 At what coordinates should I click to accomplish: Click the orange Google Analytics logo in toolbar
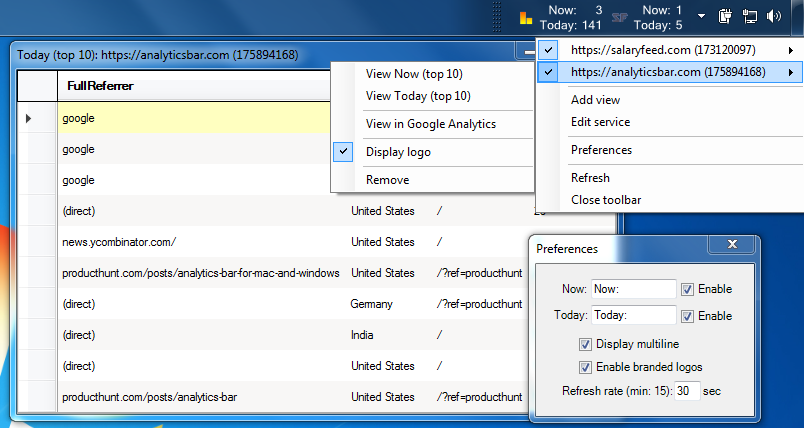(x=526, y=18)
